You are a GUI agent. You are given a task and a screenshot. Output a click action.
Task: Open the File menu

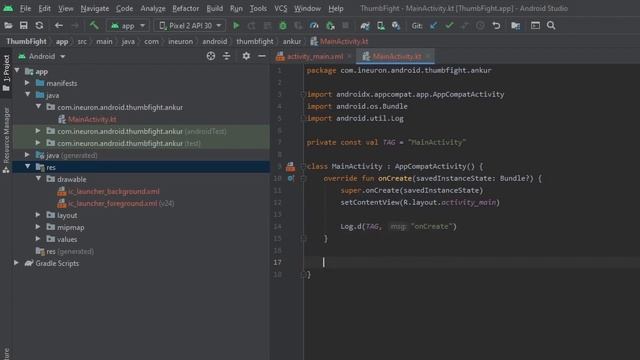coord(25,9)
